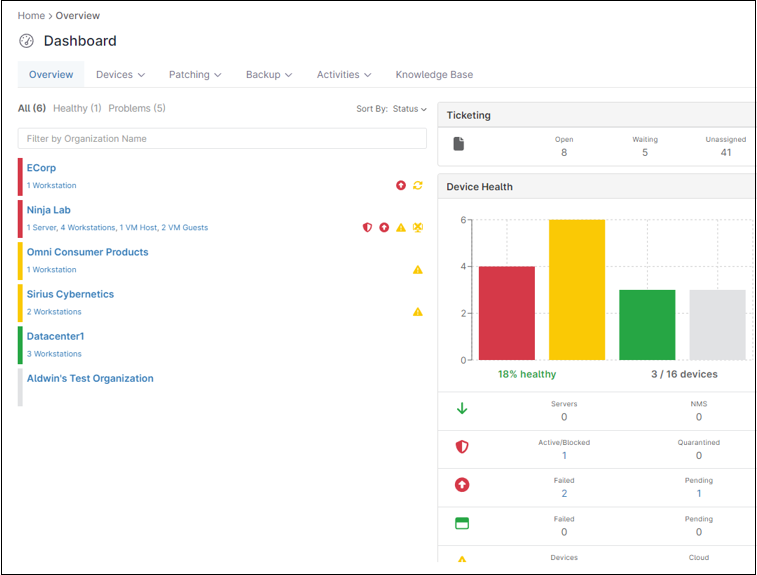The width and height of the screenshot is (757, 575).
Task: Click the Home breadcrumb link
Action: pos(31,16)
